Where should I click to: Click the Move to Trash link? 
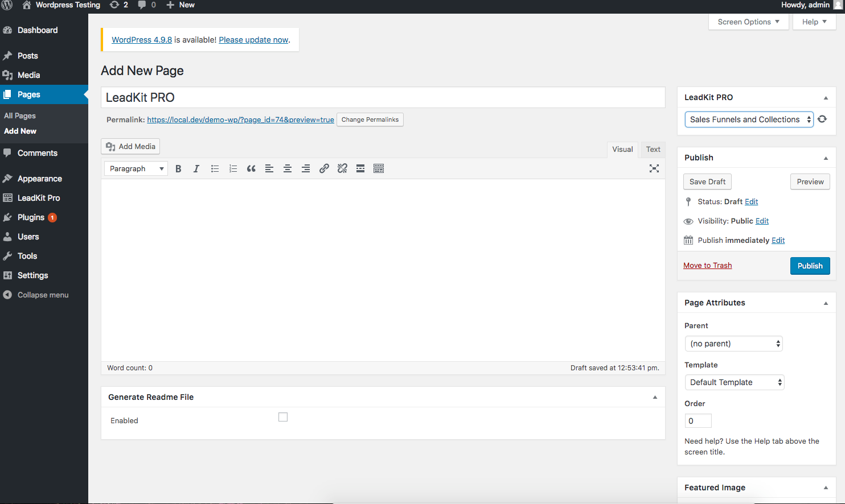708,265
